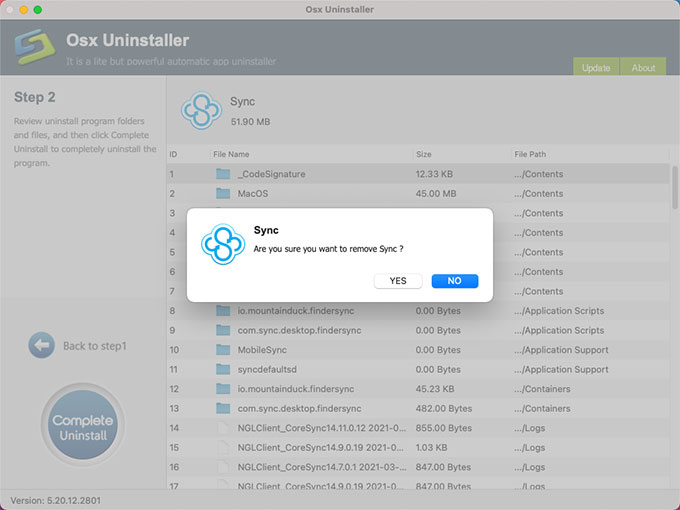The height and width of the screenshot is (510, 680).
Task: Click the 45.00 MB size cell
Action: [x=436, y=193]
